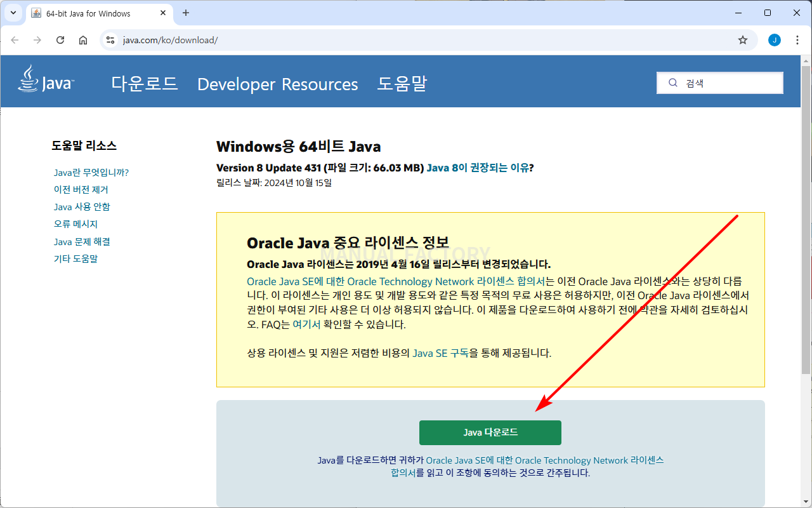
Task: Open the 다운로드 header menu
Action: [145, 83]
